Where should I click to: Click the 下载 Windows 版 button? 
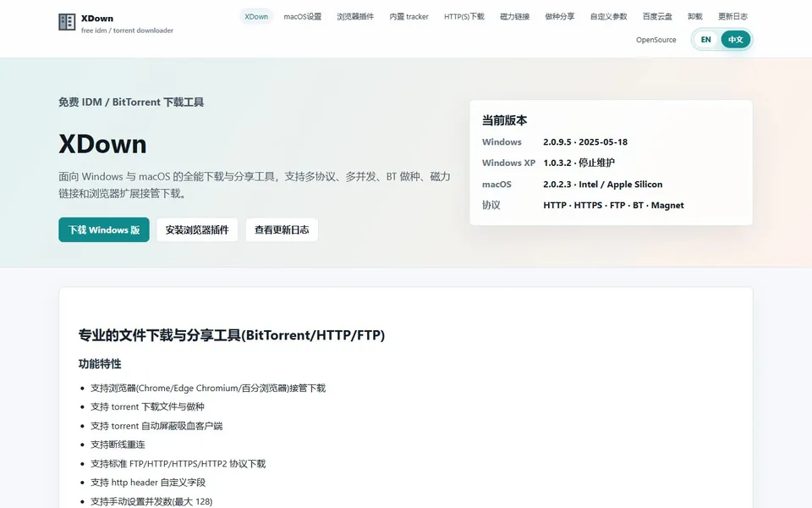coord(103,229)
